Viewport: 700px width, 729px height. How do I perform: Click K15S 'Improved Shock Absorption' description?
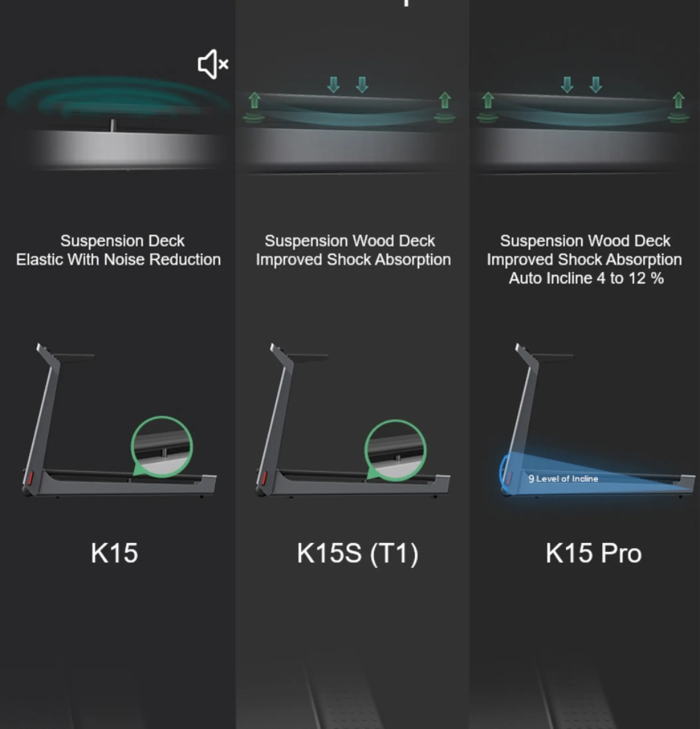(x=353, y=259)
